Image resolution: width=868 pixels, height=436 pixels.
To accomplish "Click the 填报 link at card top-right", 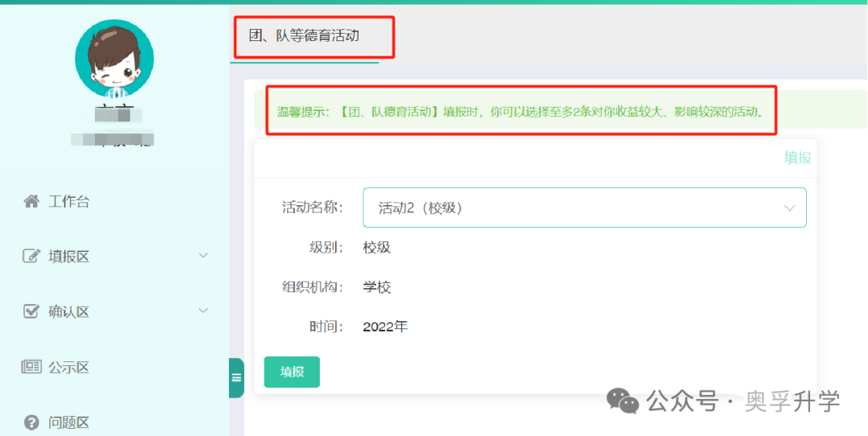I will (x=797, y=158).
